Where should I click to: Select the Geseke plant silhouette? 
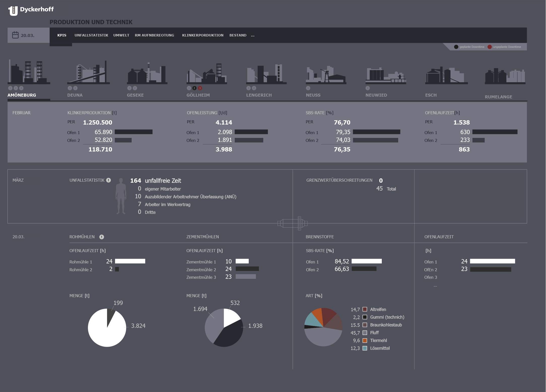click(147, 73)
